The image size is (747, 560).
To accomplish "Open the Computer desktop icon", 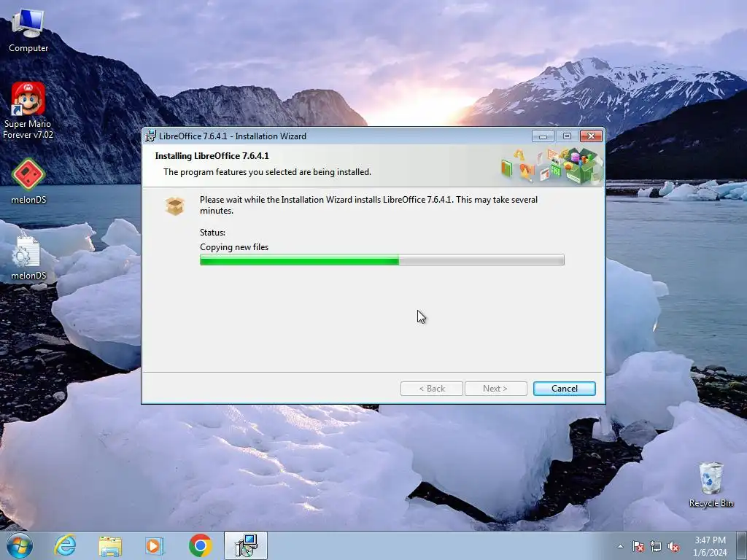I will 28,29.
